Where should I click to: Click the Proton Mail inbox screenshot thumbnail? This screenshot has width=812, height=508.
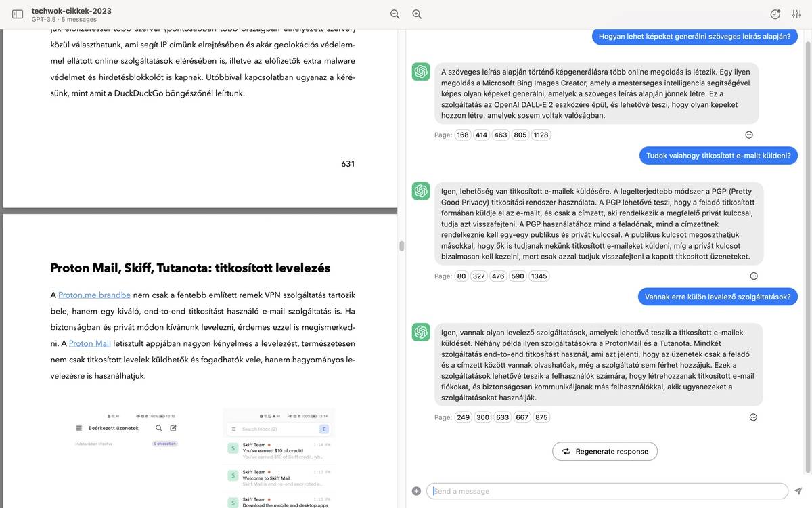127,458
